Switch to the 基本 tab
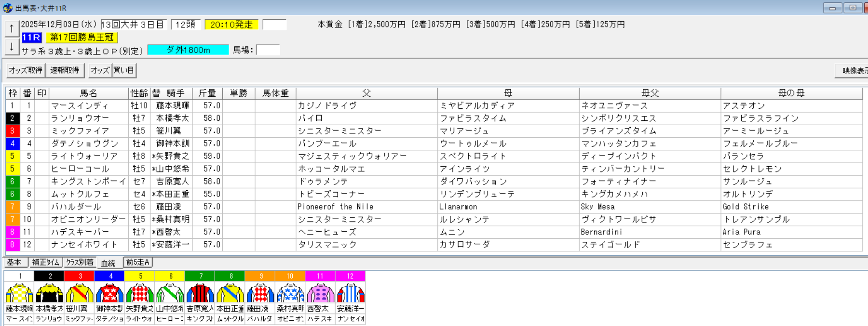 pyautogui.click(x=14, y=262)
